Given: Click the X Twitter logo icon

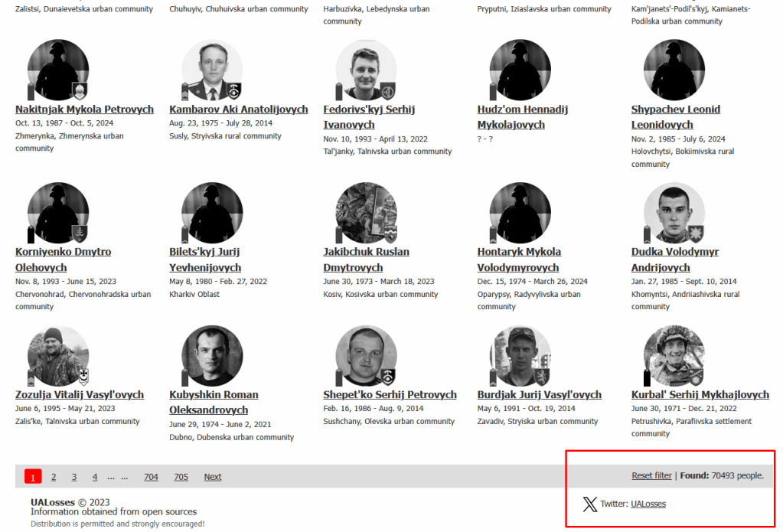Looking at the screenshot, I should pyautogui.click(x=589, y=504).
